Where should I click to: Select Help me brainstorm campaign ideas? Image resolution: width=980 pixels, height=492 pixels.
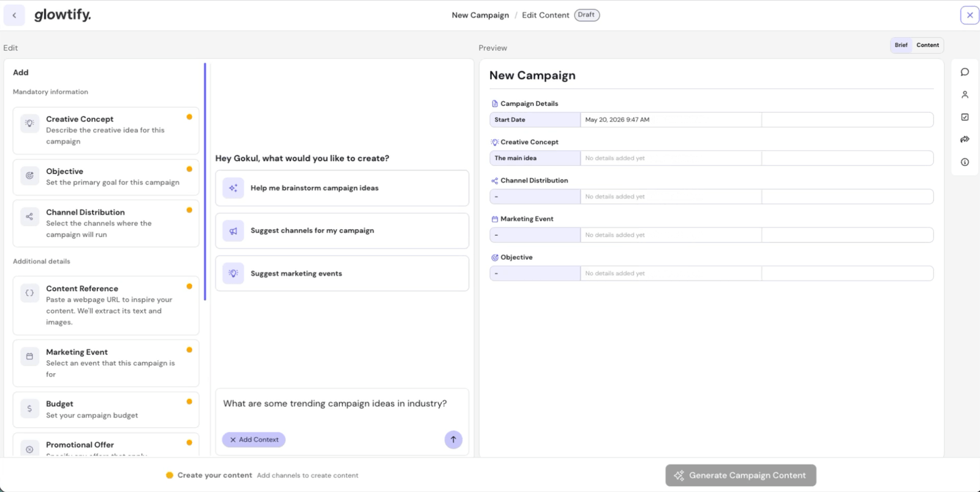[342, 188]
